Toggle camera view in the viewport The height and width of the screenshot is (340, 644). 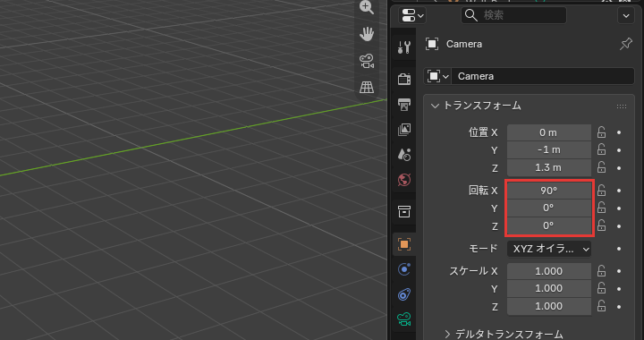[x=367, y=61]
